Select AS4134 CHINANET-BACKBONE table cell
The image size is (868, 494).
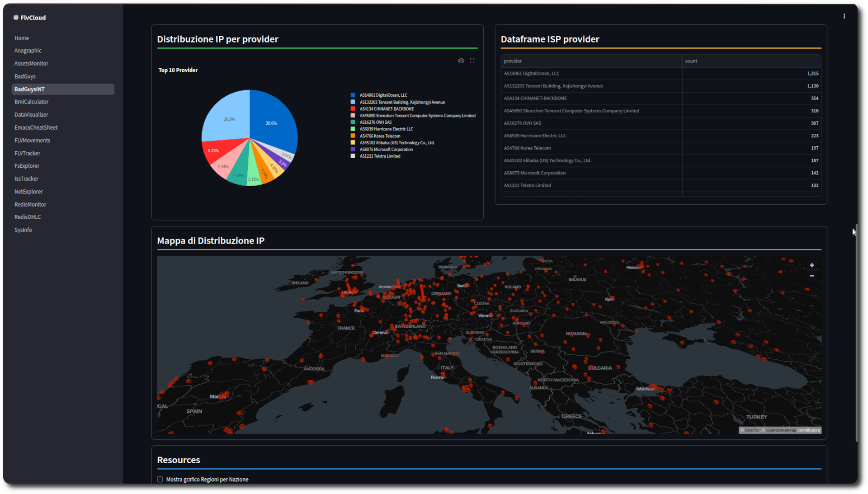591,99
